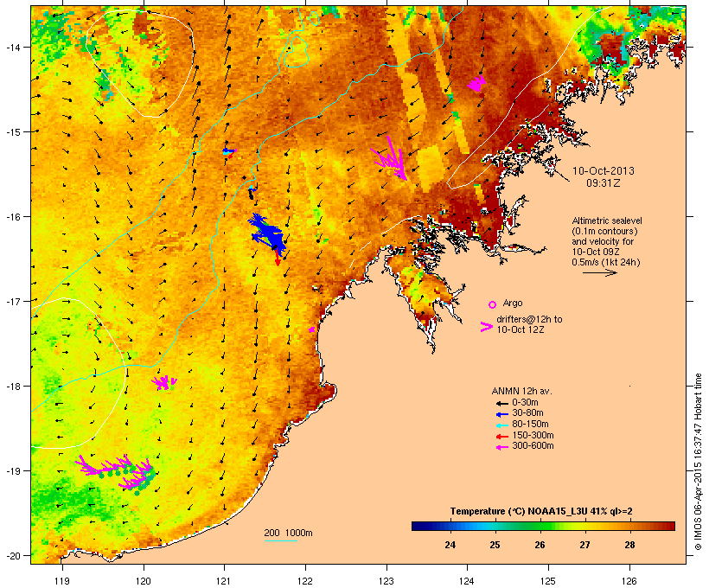Image resolution: width=709 pixels, height=588 pixels.
Task: Click the white sea-level contour loop near 120E 14S
Action: (140, 63)
